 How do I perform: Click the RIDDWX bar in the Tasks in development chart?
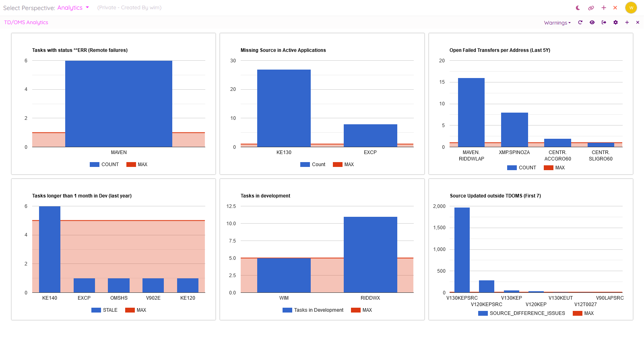click(x=370, y=255)
